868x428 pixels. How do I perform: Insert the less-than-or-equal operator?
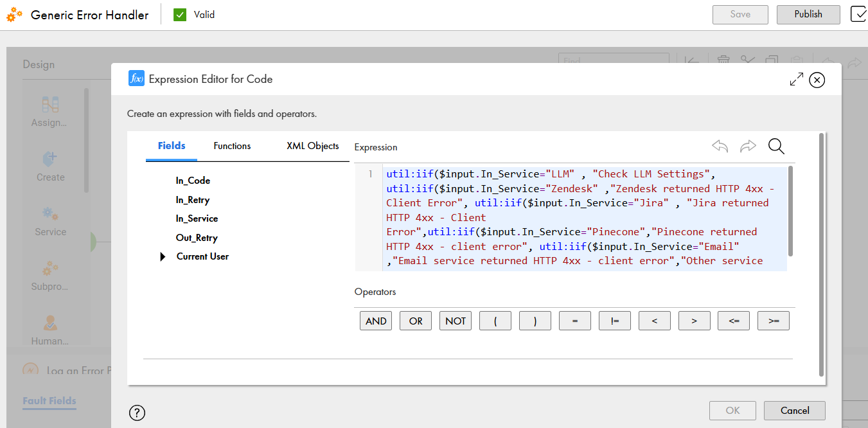coord(734,321)
